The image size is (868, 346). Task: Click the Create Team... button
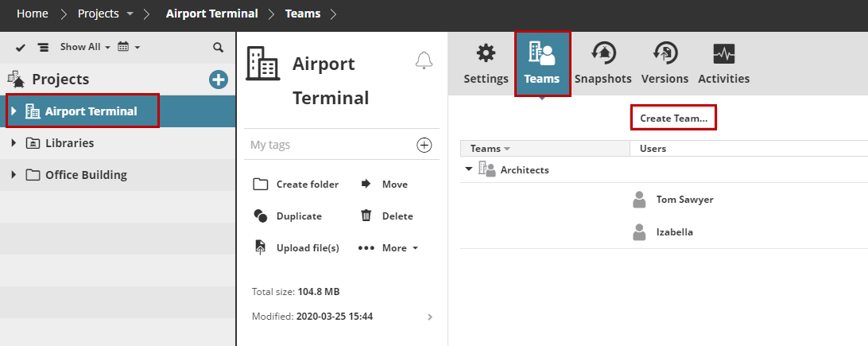coord(673,118)
